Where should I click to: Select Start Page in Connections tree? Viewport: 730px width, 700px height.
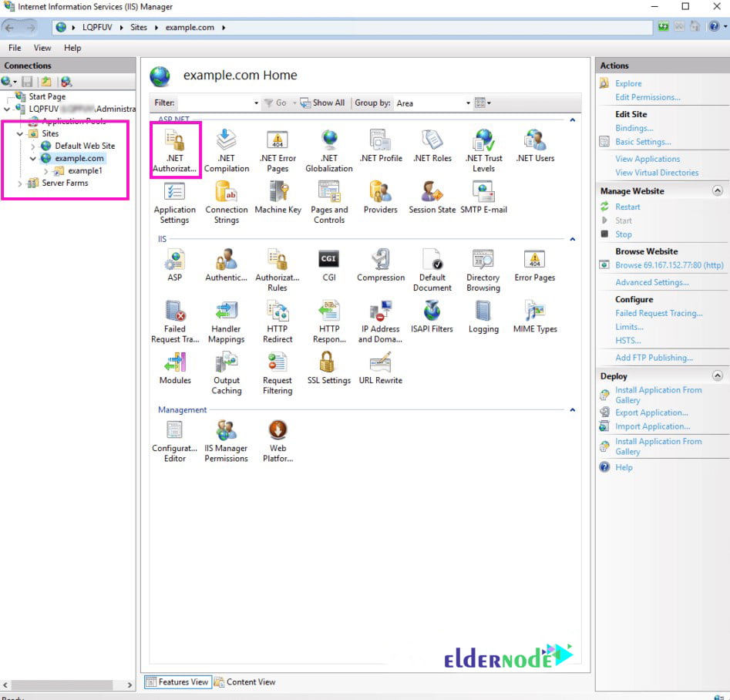pyautogui.click(x=47, y=97)
